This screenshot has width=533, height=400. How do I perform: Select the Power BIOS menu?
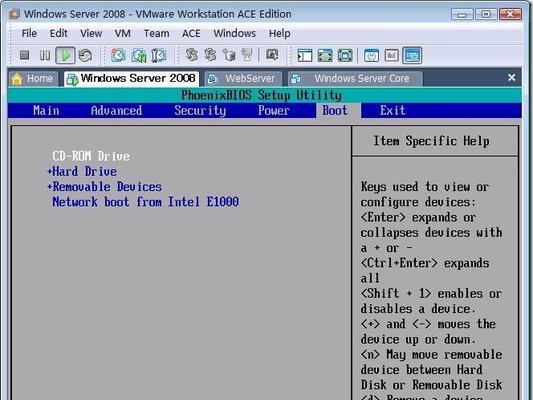[274, 110]
